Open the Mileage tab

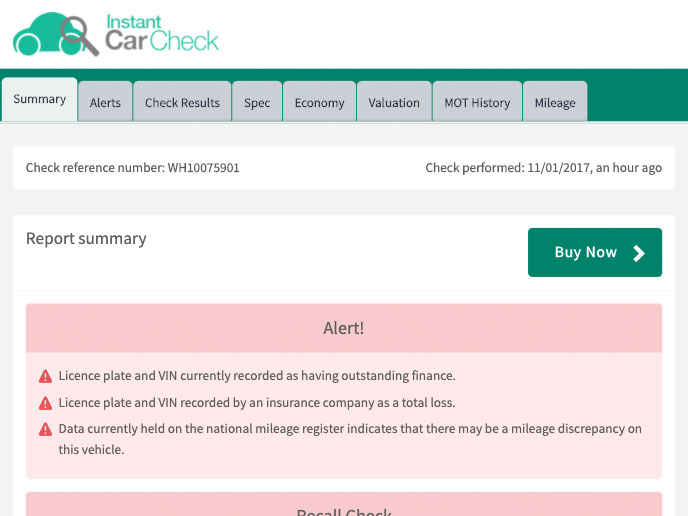[555, 102]
